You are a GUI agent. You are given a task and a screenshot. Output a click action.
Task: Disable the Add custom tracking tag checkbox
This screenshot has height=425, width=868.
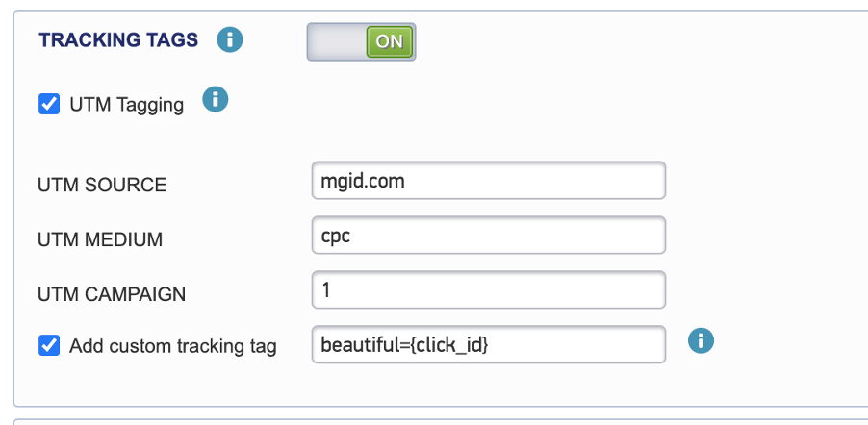pyautogui.click(x=49, y=345)
